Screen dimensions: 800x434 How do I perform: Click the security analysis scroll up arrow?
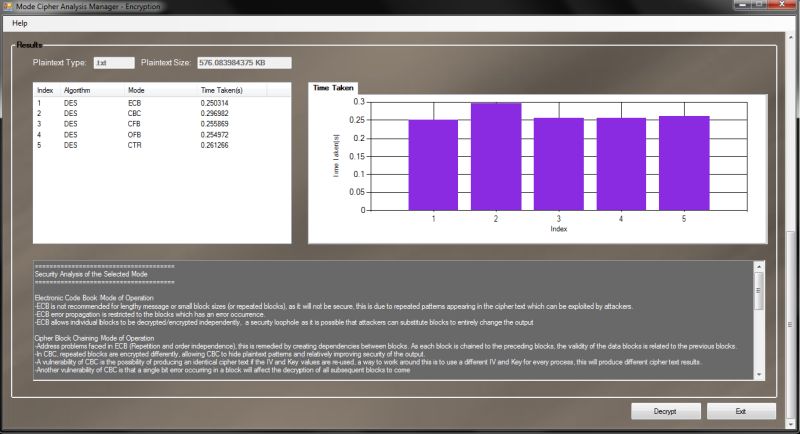(759, 267)
